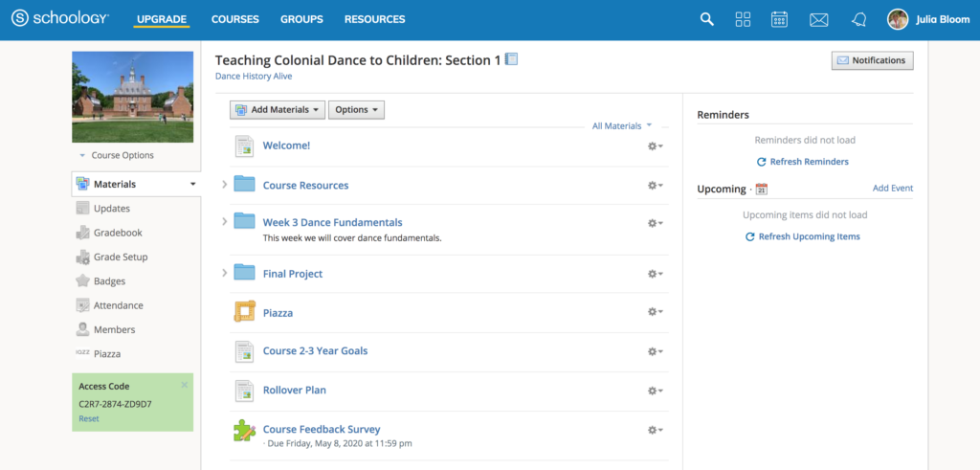Go to the Courses menu
This screenshot has width=980, height=470.
(235, 19)
